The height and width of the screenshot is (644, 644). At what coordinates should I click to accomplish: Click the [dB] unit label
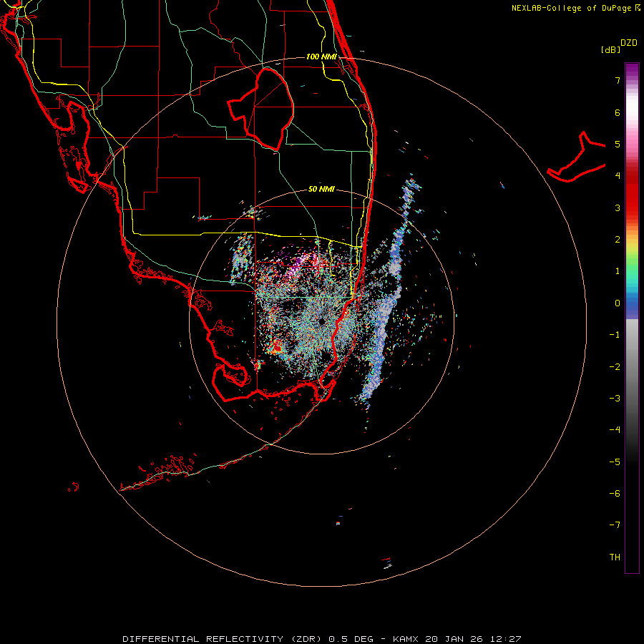click(x=610, y=49)
